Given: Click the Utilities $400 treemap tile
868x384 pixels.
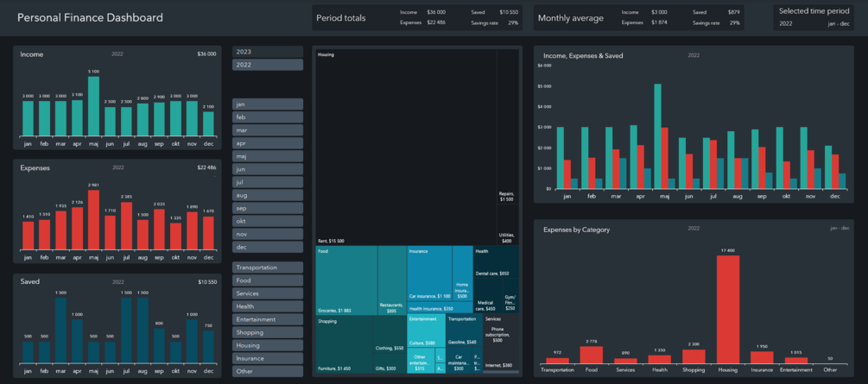Looking at the screenshot, I should tap(508, 225).
